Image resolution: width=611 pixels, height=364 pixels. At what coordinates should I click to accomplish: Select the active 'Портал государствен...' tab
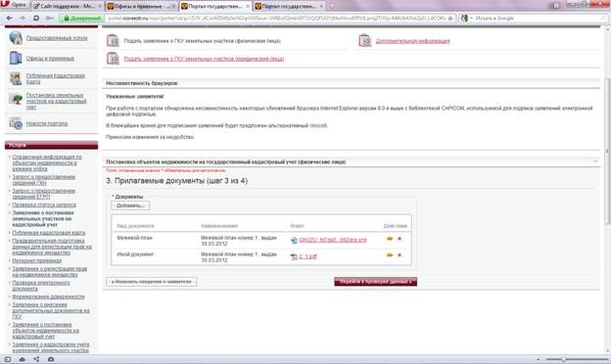215,6
